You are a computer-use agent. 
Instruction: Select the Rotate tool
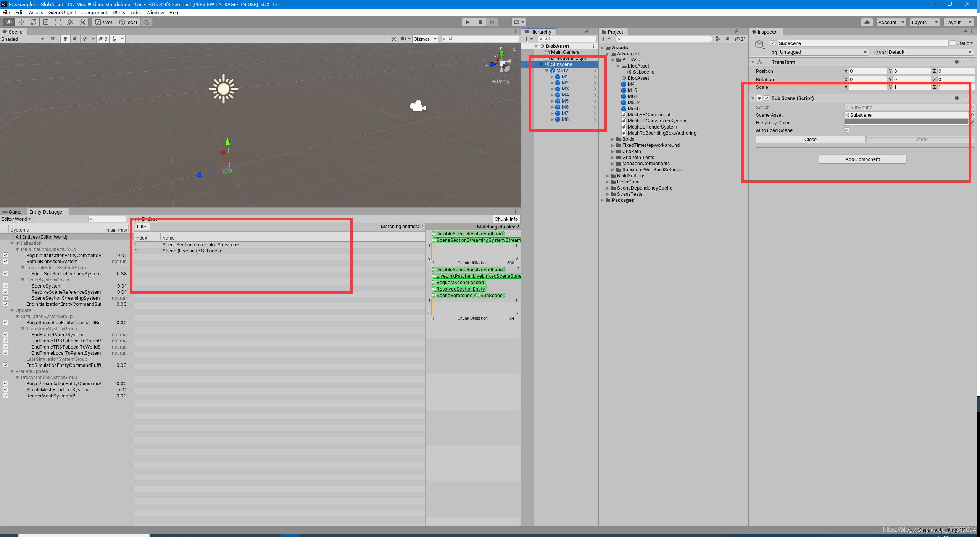tap(34, 22)
